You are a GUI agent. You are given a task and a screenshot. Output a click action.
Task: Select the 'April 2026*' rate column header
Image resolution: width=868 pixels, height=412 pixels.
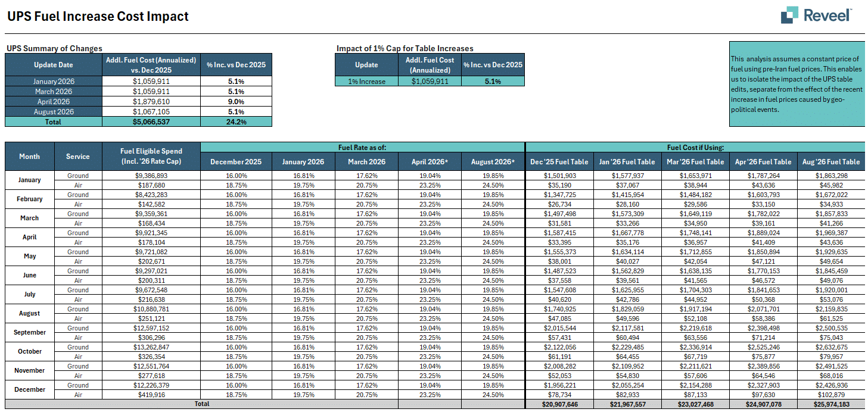click(x=430, y=162)
